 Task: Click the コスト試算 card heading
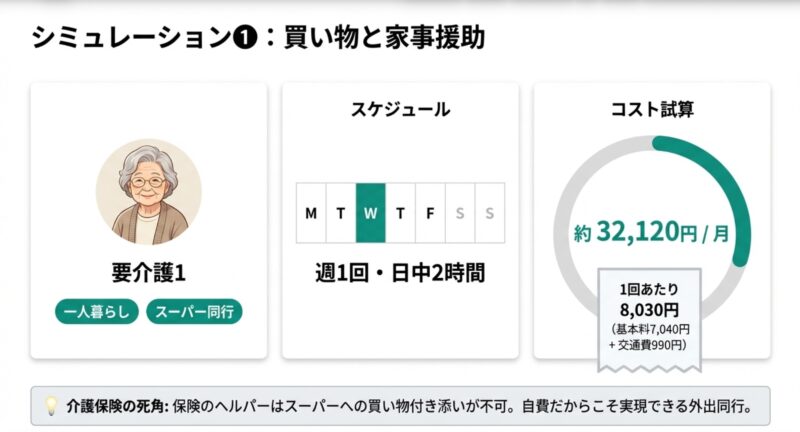tap(651, 110)
